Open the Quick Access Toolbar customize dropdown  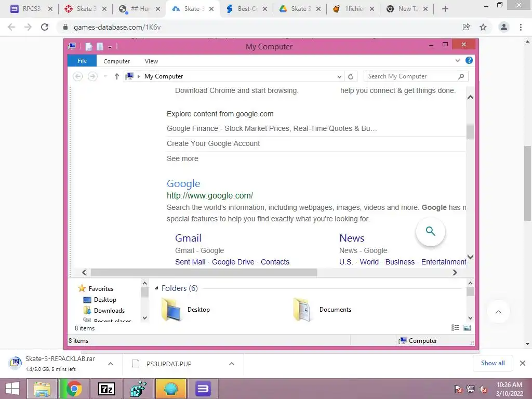(110, 47)
